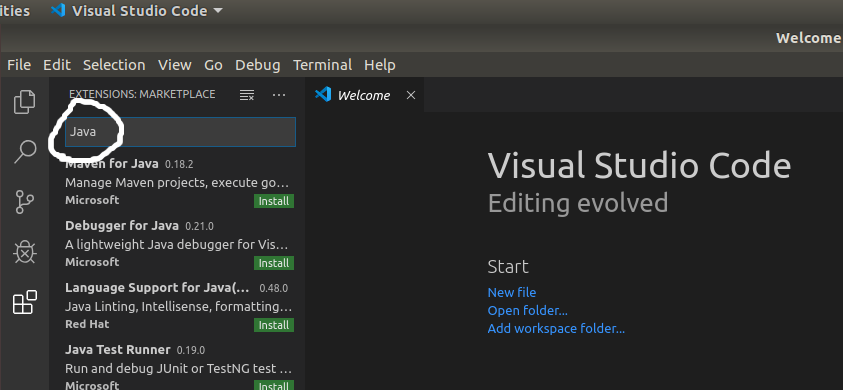Click Microsoft publisher under Debugger for Java
Screen dimensions: 843x390
coord(92,262)
